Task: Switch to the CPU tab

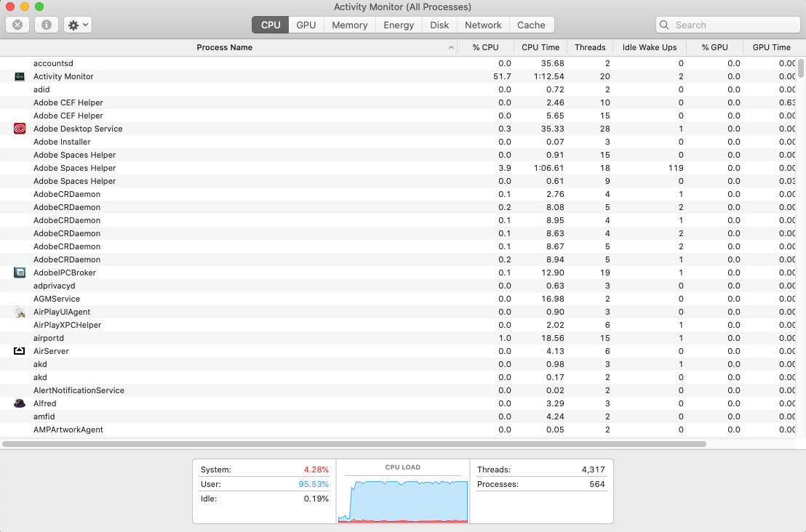Action: 271,25
